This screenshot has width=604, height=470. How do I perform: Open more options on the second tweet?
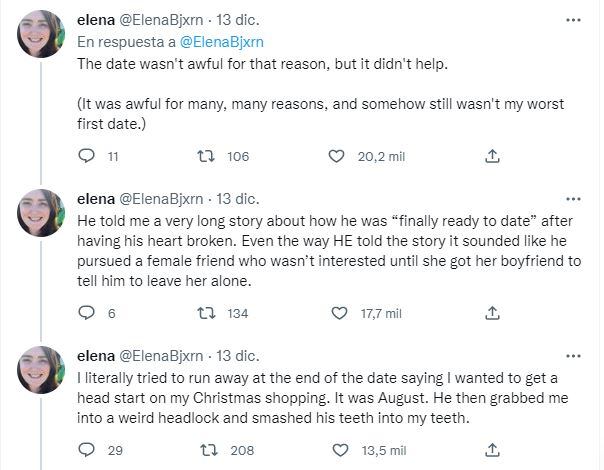(572, 197)
